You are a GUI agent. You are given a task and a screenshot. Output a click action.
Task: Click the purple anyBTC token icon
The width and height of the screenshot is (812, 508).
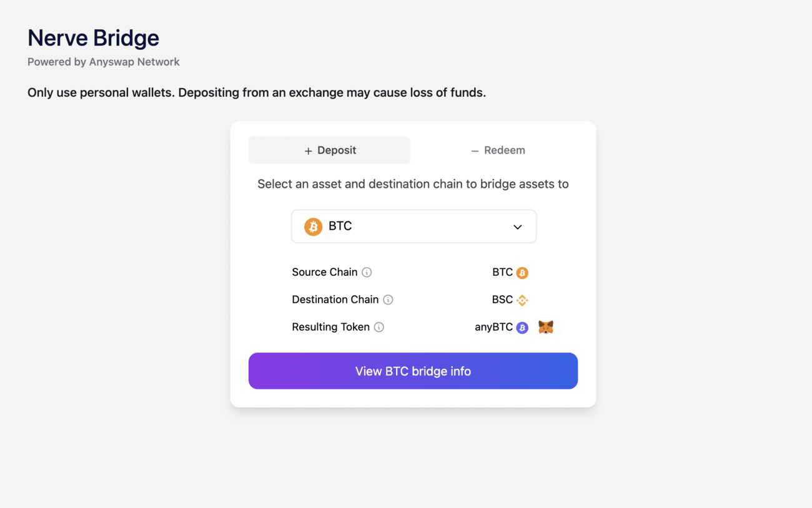coord(522,328)
